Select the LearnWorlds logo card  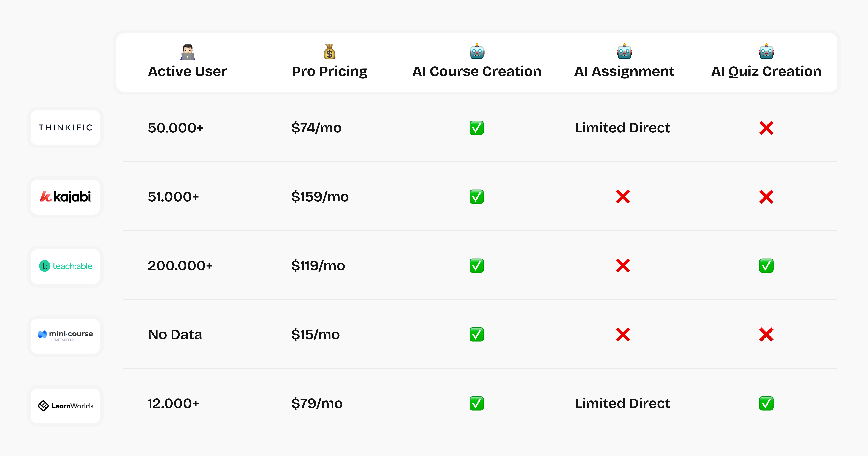pos(65,406)
